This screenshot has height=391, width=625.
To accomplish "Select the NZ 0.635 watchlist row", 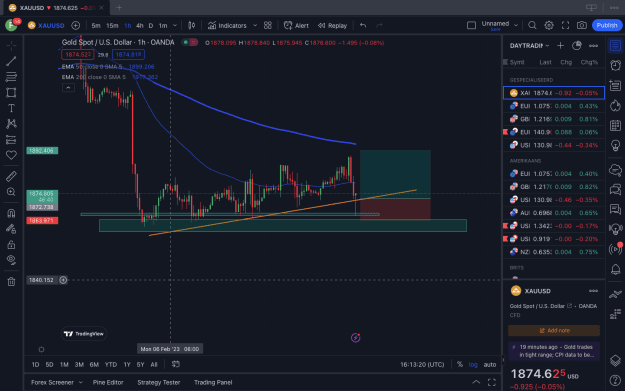I will [554, 252].
